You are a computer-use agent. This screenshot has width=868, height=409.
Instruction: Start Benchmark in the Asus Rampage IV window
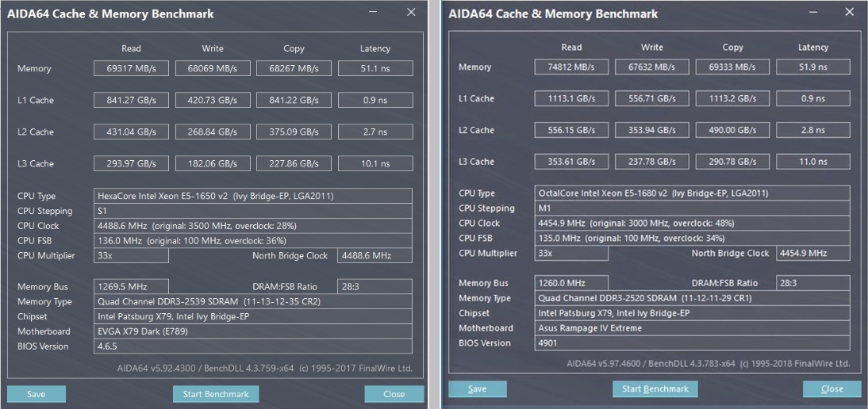[655, 389]
